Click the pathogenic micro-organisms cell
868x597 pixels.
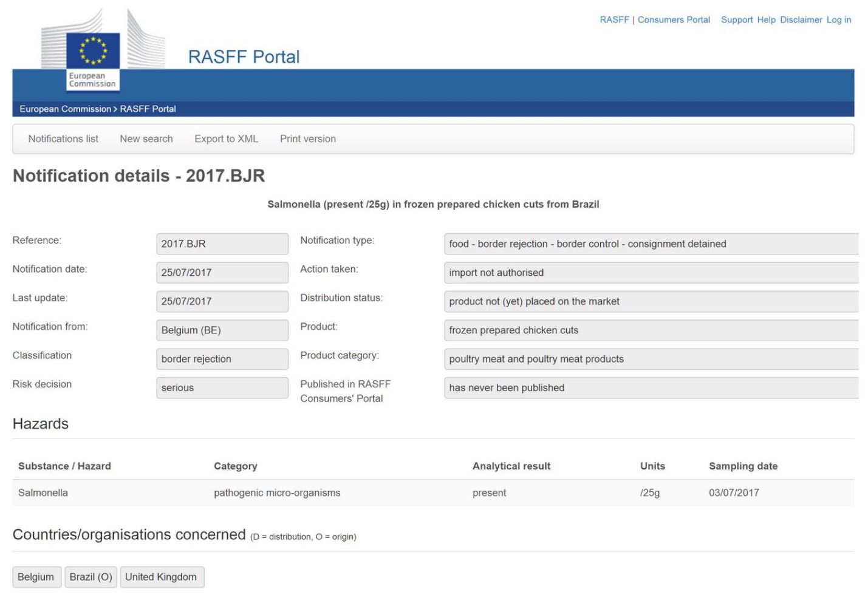(x=277, y=493)
